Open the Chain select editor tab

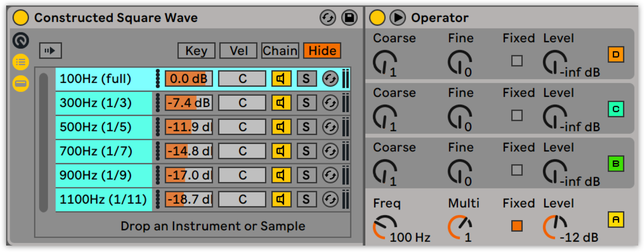(280, 51)
